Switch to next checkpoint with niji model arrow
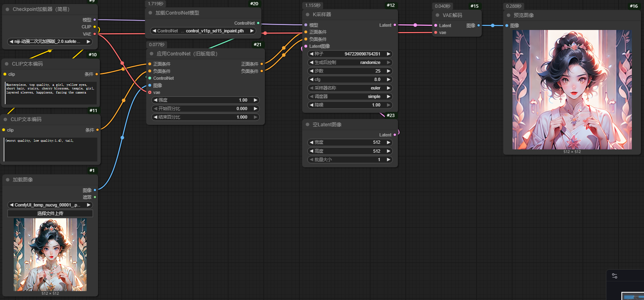 [88, 41]
